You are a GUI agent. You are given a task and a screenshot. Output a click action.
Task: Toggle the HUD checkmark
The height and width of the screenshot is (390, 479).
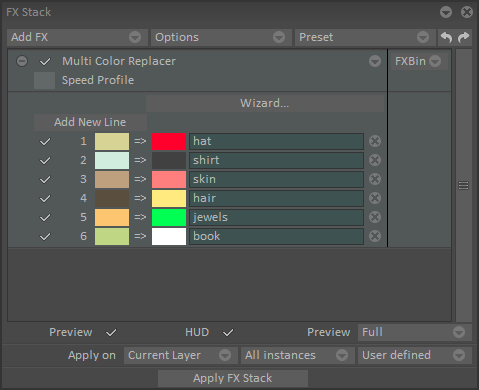click(x=228, y=332)
